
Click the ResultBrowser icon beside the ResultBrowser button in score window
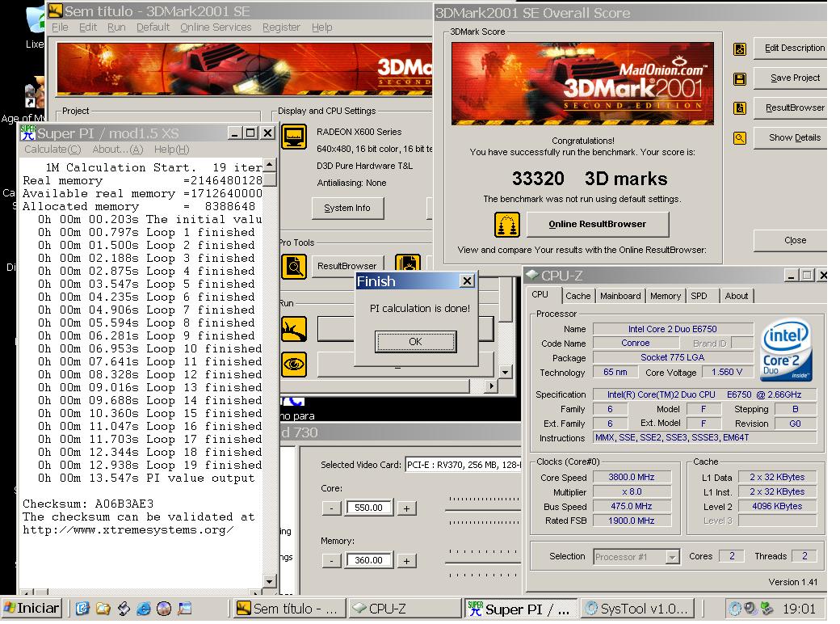pos(740,108)
